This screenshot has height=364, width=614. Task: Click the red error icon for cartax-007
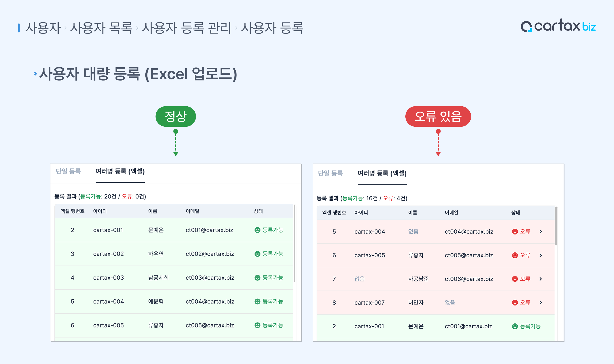[x=515, y=303]
